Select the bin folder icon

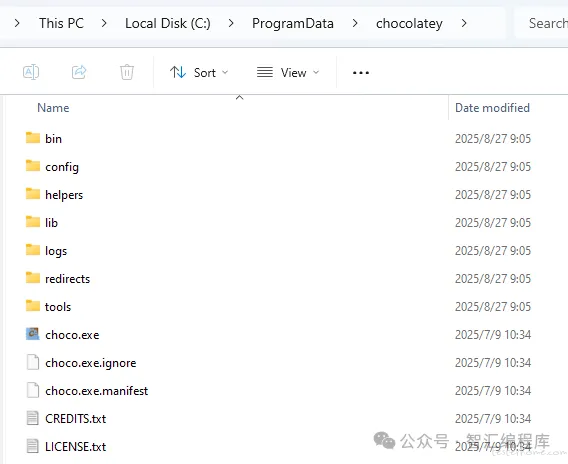point(33,138)
